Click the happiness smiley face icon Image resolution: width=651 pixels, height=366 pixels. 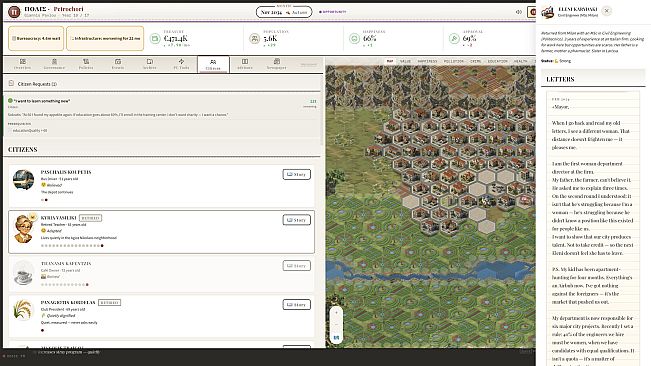click(354, 39)
